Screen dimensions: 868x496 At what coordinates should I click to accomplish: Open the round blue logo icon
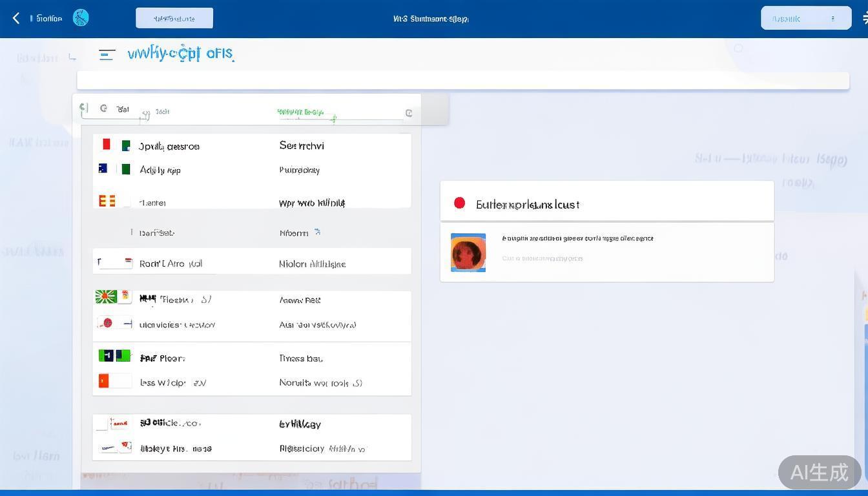click(x=81, y=18)
